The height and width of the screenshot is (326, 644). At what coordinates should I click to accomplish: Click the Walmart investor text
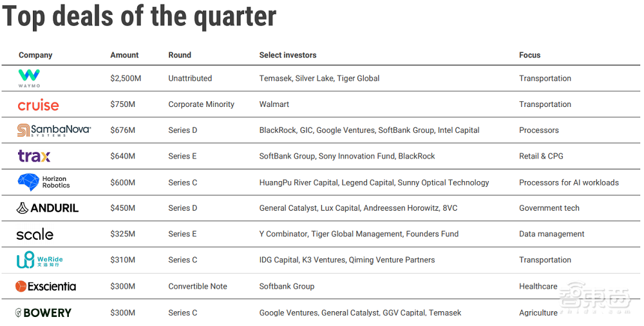click(x=274, y=104)
